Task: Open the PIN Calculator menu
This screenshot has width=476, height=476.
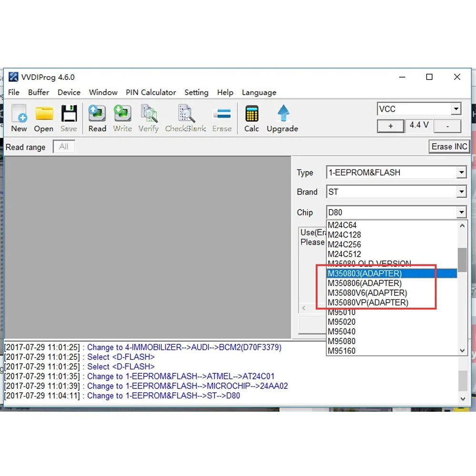Action: point(151,92)
